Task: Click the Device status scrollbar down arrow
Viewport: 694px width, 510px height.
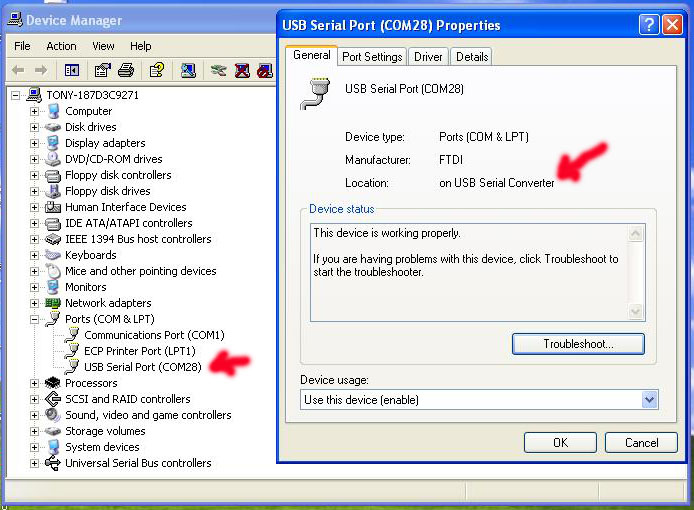Action: coord(636,313)
